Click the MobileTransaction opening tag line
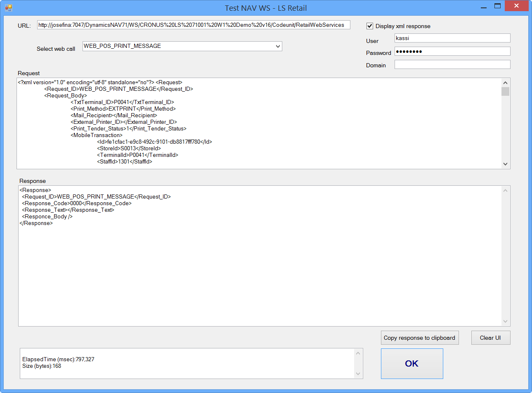The image size is (532, 393). (x=97, y=135)
